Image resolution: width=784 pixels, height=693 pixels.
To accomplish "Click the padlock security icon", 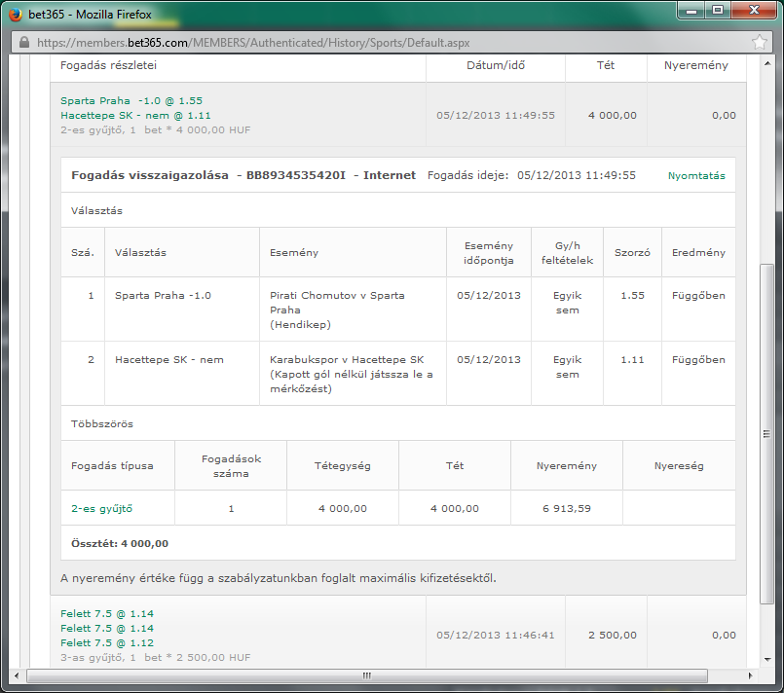I will [x=24, y=43].
